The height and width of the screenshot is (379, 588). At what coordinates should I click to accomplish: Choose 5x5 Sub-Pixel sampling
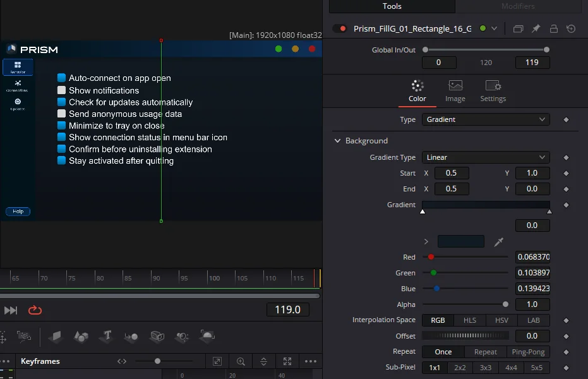click(537, 368)
